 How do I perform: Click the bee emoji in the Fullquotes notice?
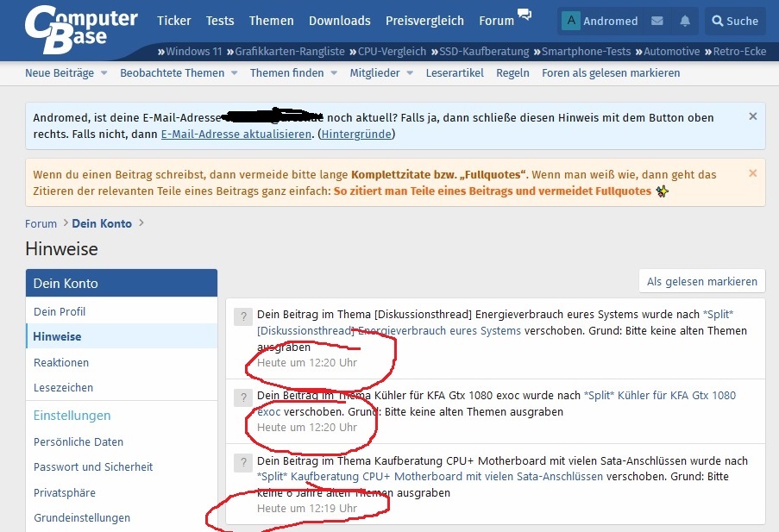pyautogui.click(x=662, y=191)
